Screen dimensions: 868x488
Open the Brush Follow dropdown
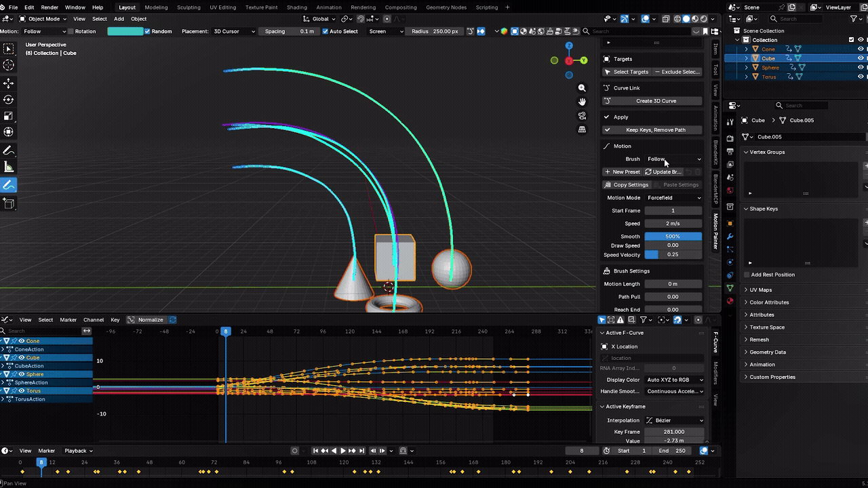click(674, 159)
